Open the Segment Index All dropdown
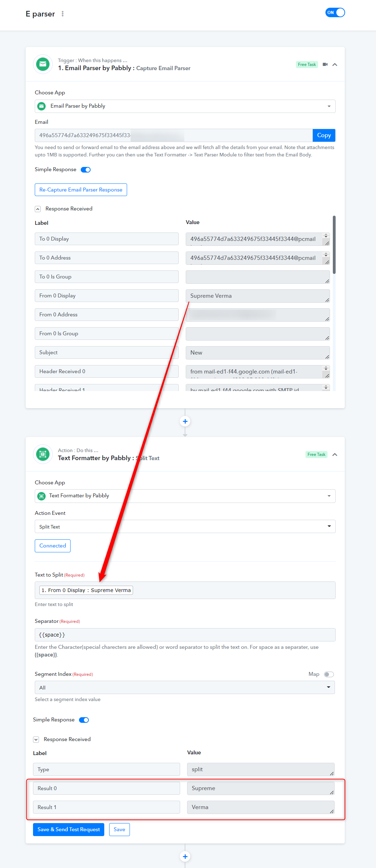This screenshot has width=376, height=868. [x=185, y=687]
